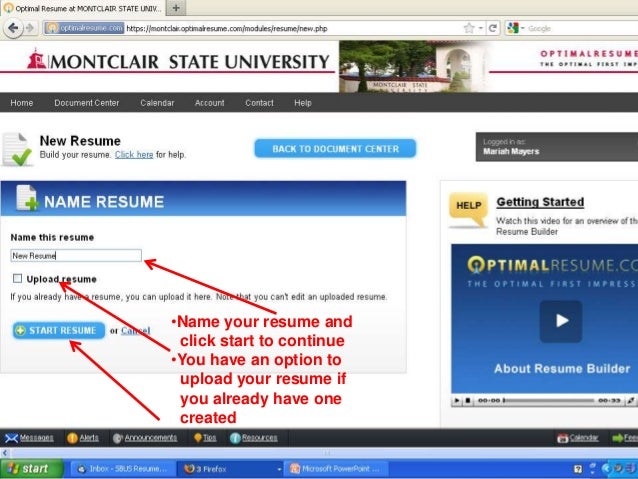Open Announcements in the bottom bar

(151, 437)
